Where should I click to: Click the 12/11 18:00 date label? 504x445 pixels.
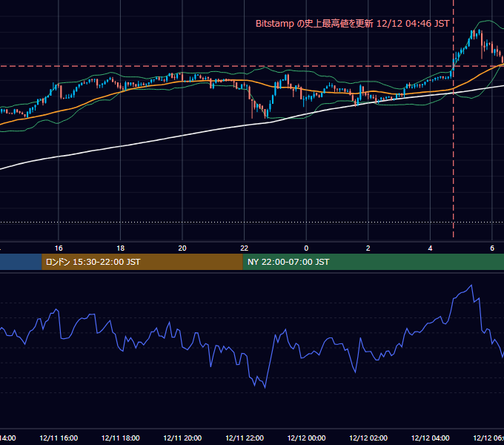121,438
